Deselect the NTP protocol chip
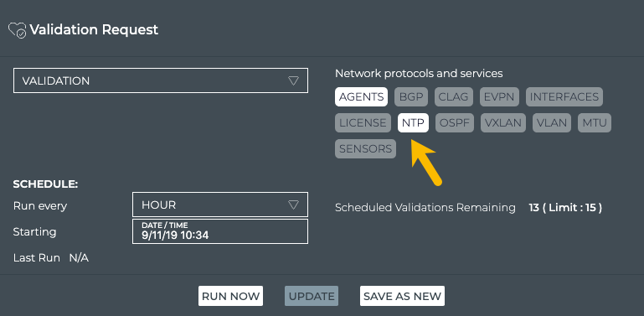Screen dimensions: 644x316 (413, 123)
